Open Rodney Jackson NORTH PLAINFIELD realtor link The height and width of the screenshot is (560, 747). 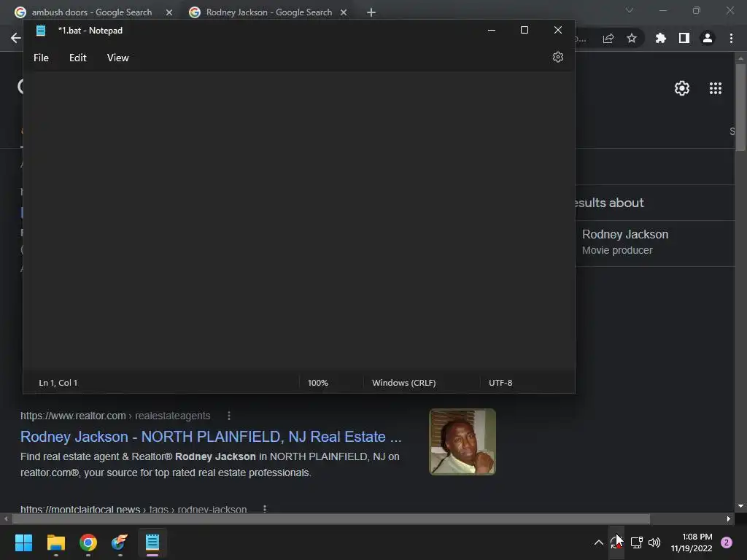point(211,437)
